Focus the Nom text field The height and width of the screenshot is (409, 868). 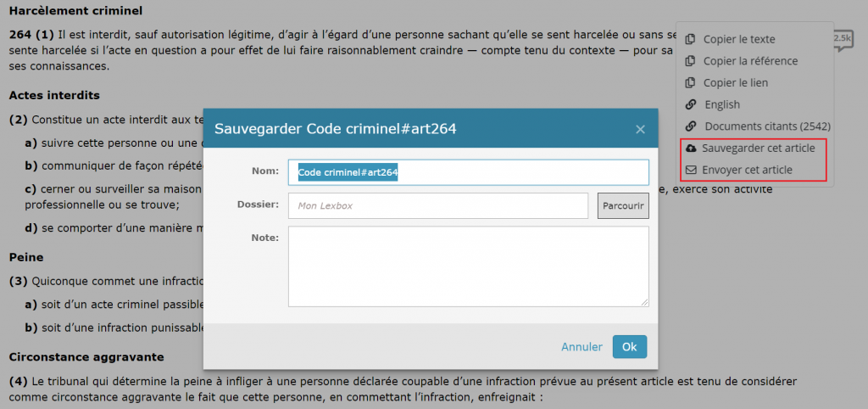[x=468, y=172]
